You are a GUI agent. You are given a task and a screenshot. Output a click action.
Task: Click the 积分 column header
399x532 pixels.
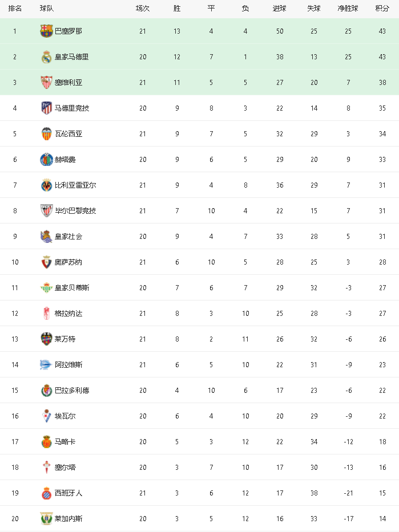[x=382, y=9]
